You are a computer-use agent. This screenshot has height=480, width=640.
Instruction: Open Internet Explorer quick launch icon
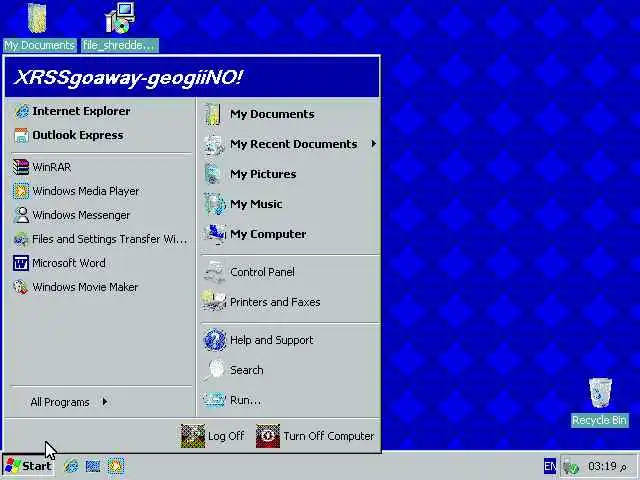point(72,466)
